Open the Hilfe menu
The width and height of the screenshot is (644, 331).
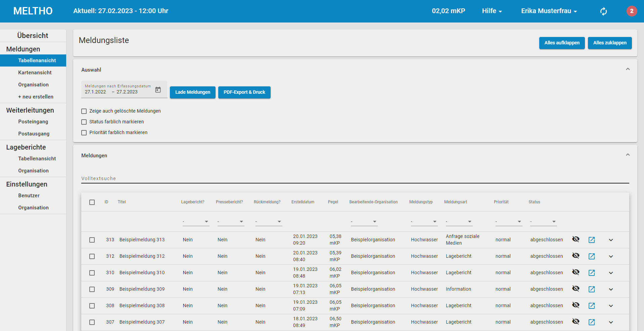coord(492,11)
